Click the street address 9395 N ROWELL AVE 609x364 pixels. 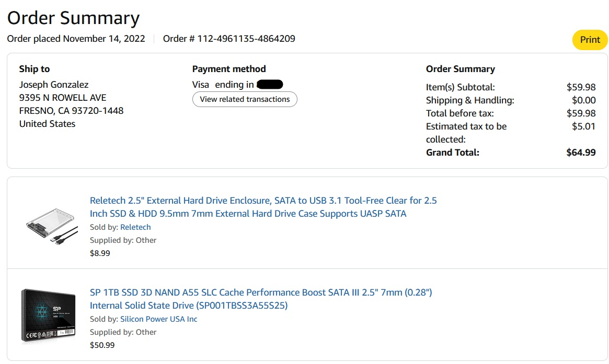63,98
